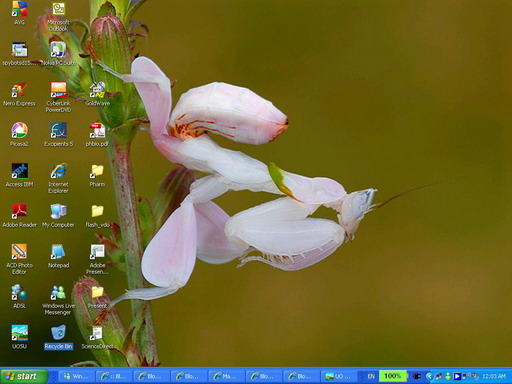
Task: Click the EN language bar indicator
Action: pos(371,376)
